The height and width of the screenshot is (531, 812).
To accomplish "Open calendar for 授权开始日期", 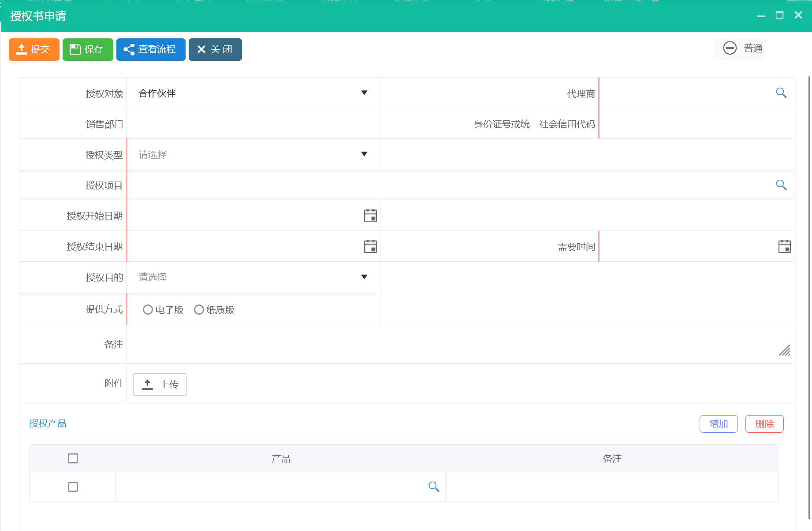I will click(x=370, y=215).
